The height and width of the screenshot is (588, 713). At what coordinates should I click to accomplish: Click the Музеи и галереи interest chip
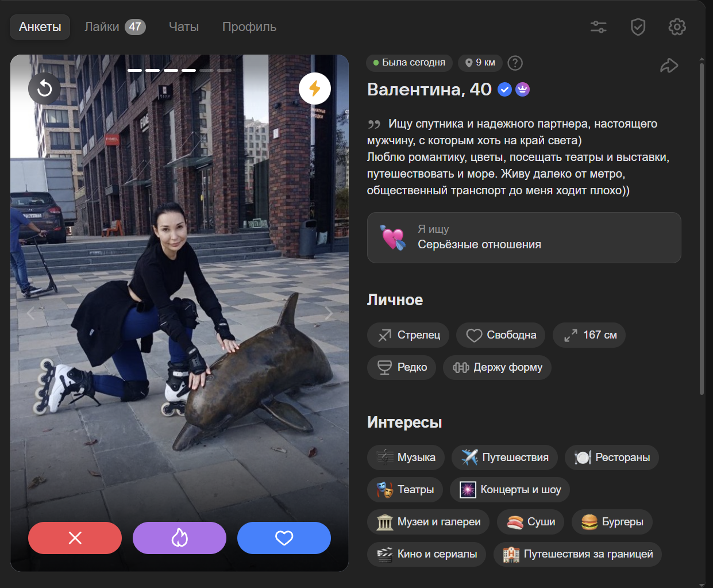[428, 522]
